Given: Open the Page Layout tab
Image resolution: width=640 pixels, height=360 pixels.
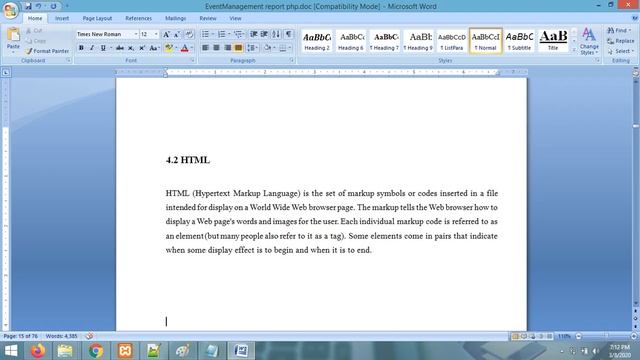Looking at the screenshot, I should click(97, 18).
